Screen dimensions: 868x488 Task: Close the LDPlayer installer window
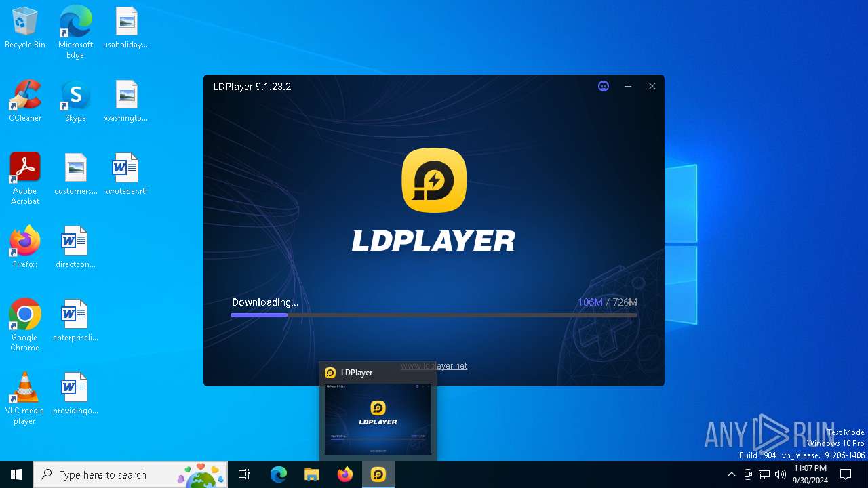pos(652,86)
